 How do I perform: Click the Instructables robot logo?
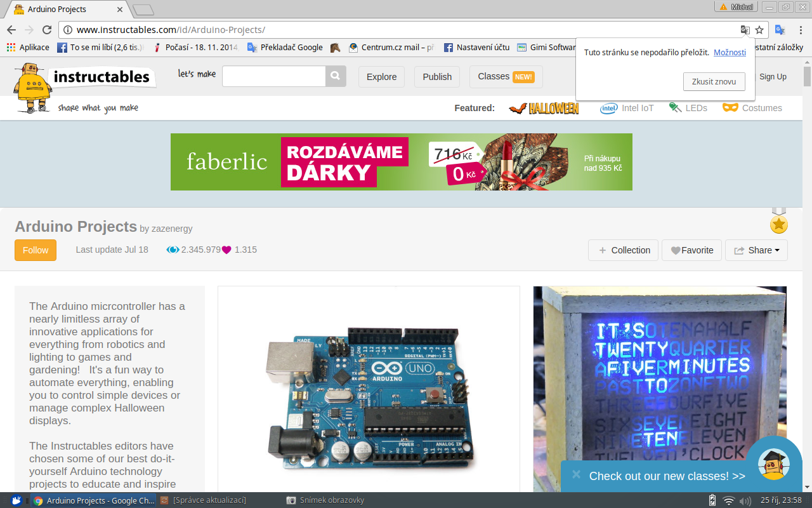(x=33, y=87)
